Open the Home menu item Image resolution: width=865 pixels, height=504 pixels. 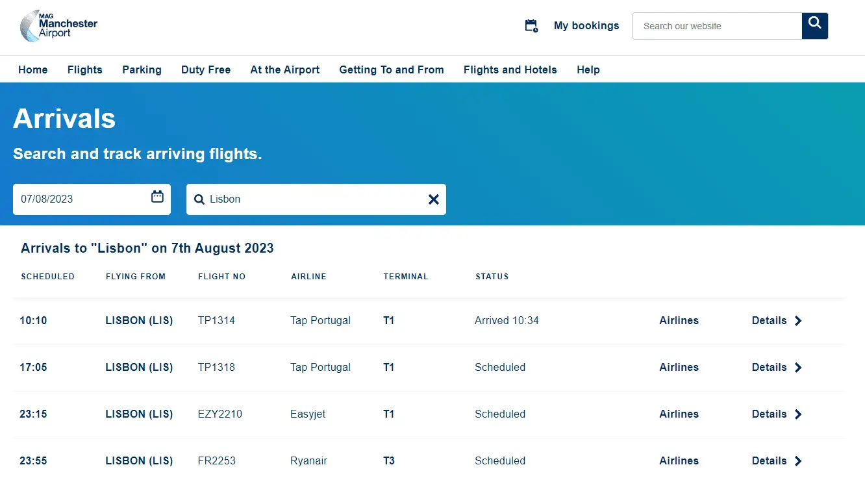tap(33, 69)
